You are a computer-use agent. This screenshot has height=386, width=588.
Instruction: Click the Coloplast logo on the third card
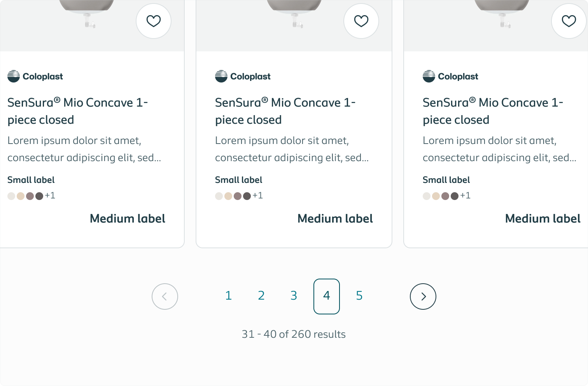pyautogui.click(x=450, y=76)
